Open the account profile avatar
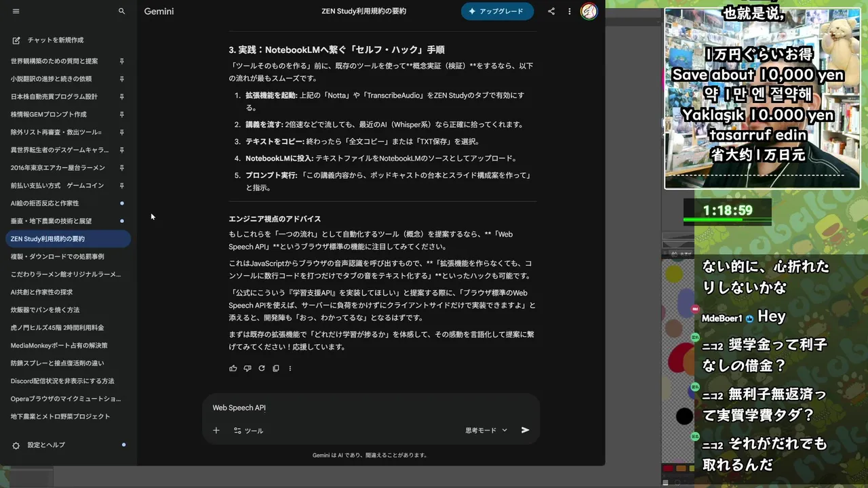This screenshot has width=868, height=488. tap(589, 12)
